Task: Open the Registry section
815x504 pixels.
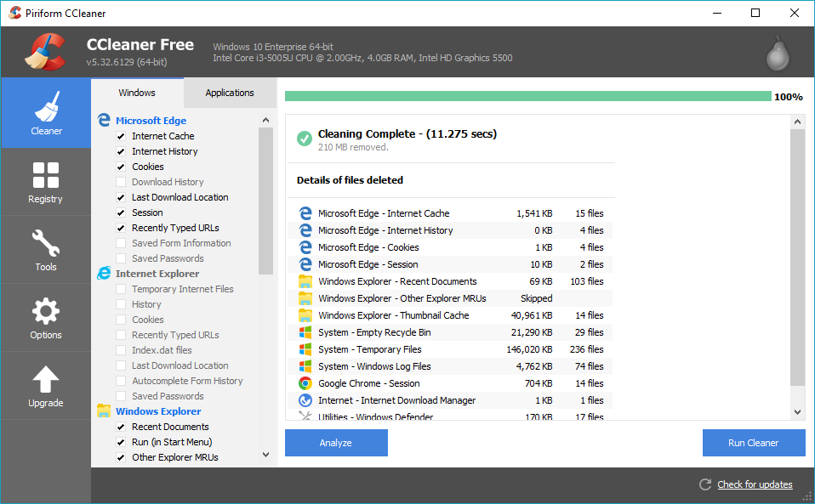Action: 46,182
